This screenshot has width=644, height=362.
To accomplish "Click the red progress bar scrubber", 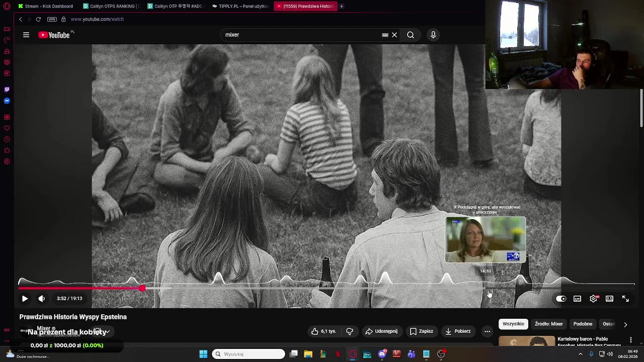I will click(x=143, y=288).
